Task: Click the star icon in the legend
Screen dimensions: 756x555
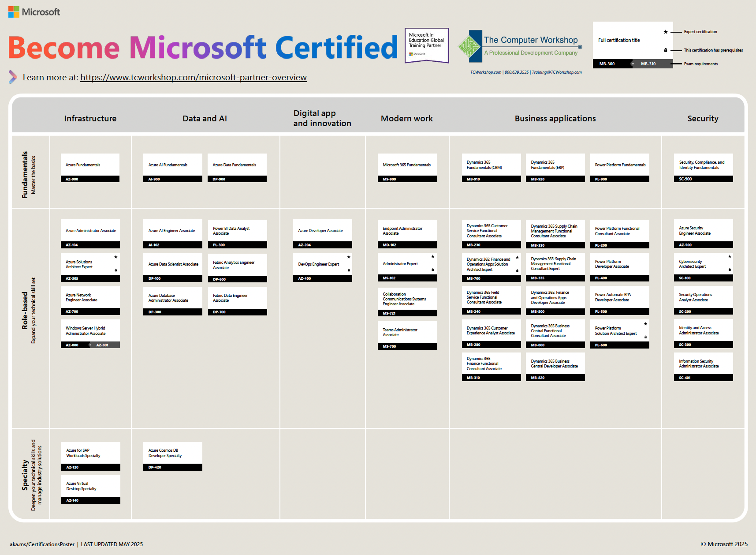Action: coord(666,32)
